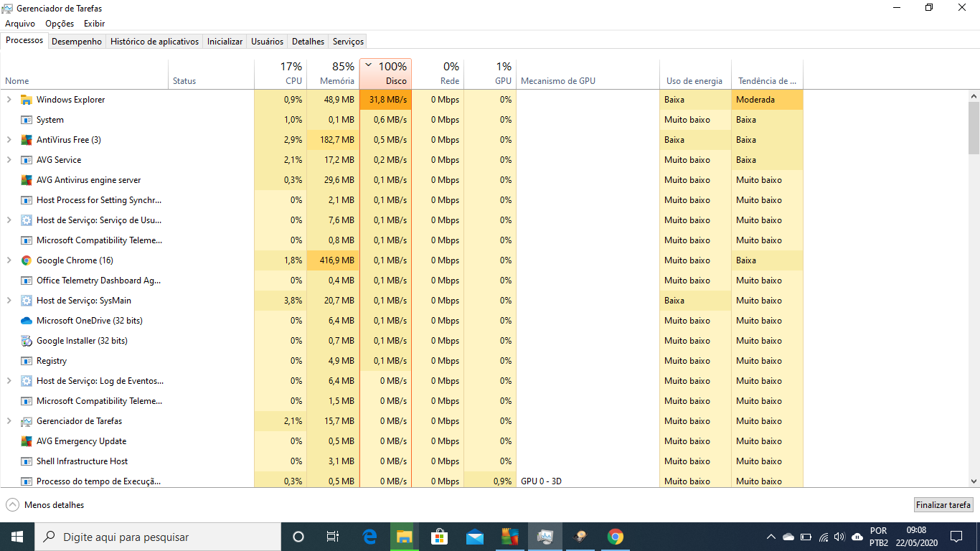Click the Host de Serviço: SysMain gear icon
Screen dimensions: 980x551
point(27,301)
